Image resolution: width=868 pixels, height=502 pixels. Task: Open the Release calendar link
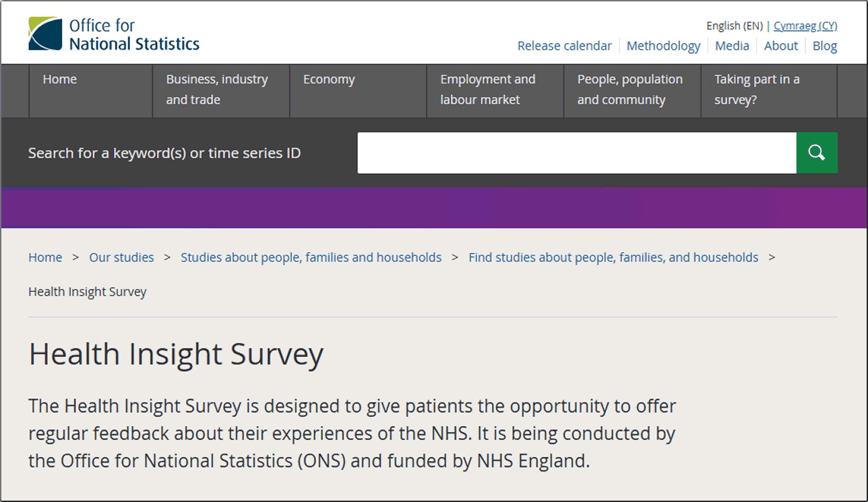[564, 46]
